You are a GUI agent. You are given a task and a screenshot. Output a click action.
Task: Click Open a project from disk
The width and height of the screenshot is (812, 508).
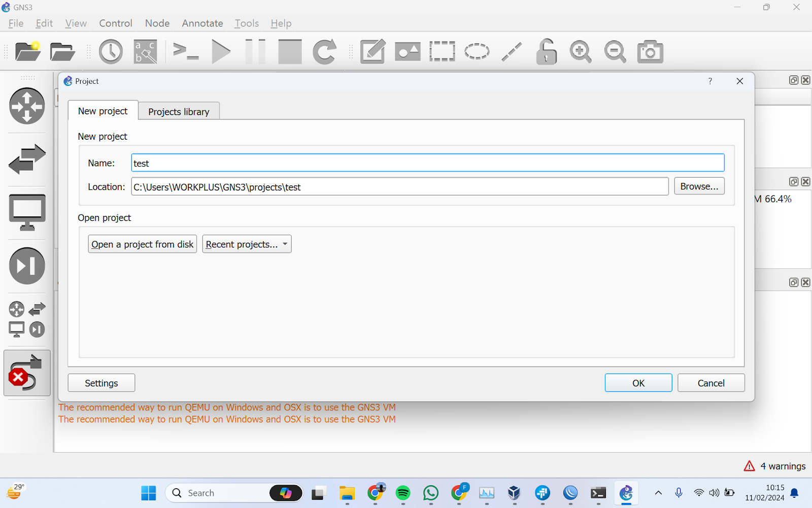tap(143, 244)
